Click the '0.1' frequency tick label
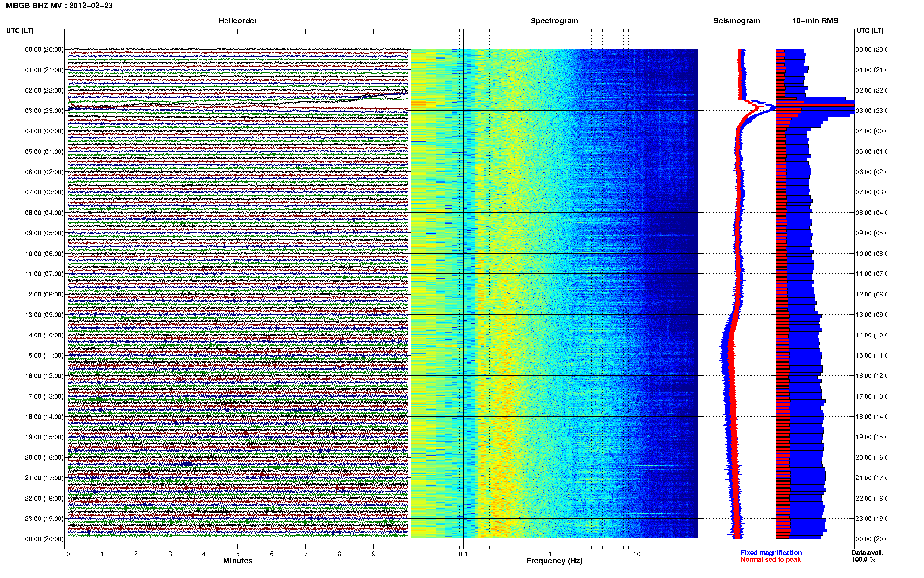Viewport: 924px width, 578px height. [x=463, y=554]
